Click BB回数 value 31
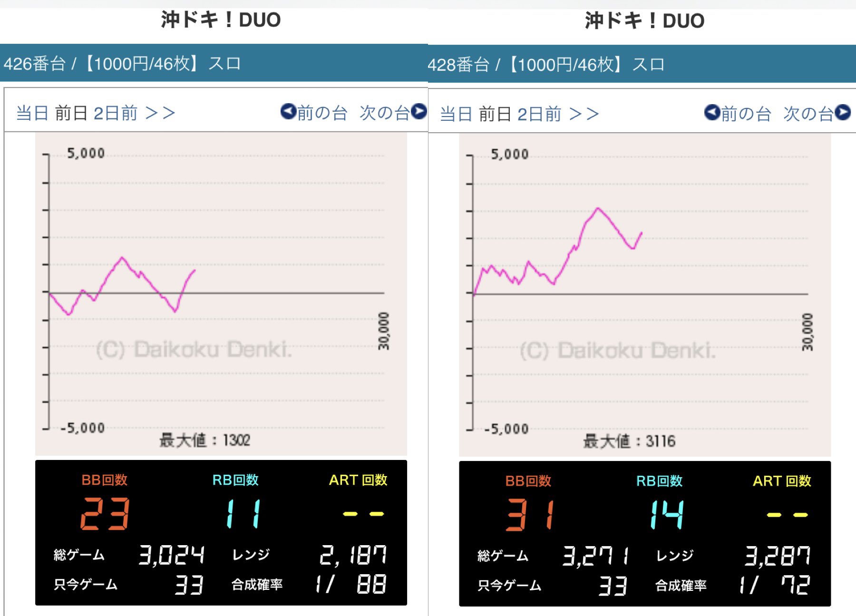This screenshot has width=856, height=616. pos(530,515)
